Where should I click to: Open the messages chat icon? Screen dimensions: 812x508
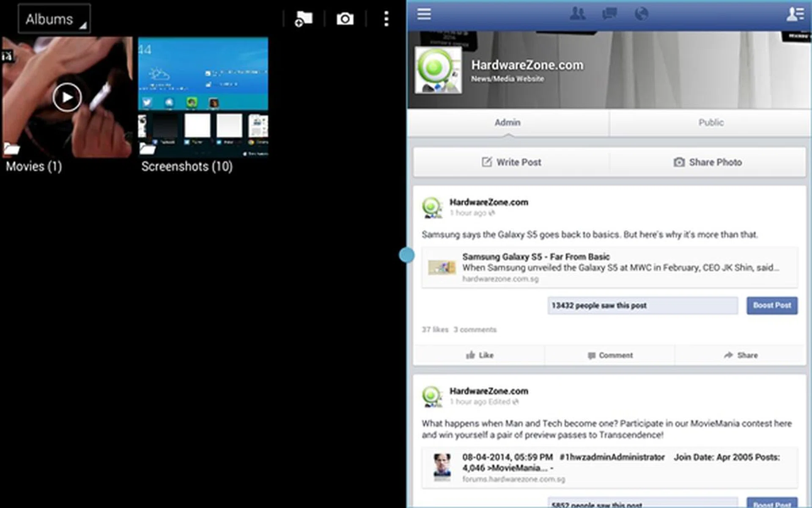(x=609, y=14)
